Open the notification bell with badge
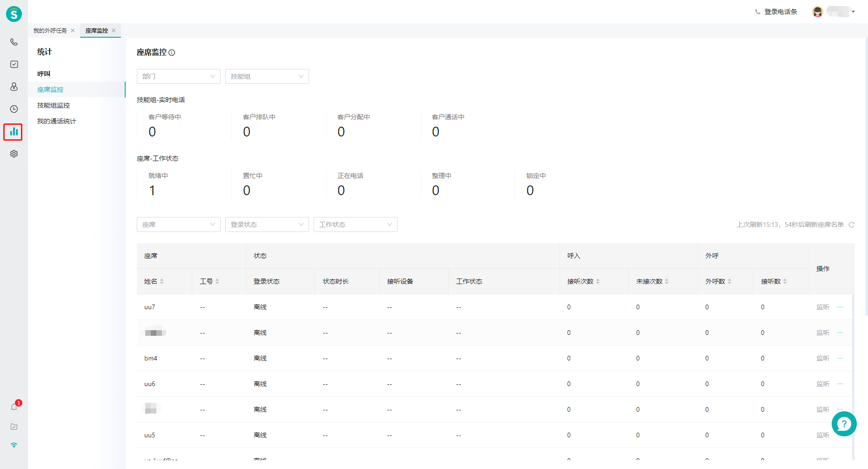The image size is (868, 469). (14, 407)
